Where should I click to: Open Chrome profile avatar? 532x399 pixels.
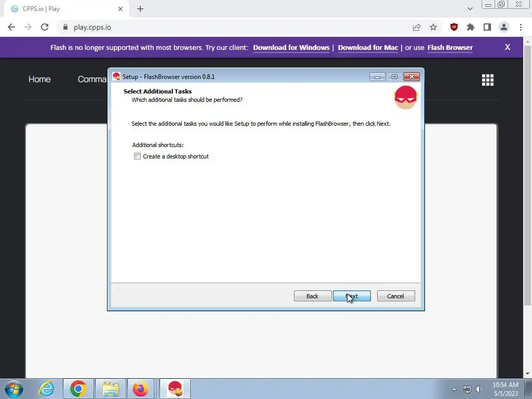click(504, 27)
